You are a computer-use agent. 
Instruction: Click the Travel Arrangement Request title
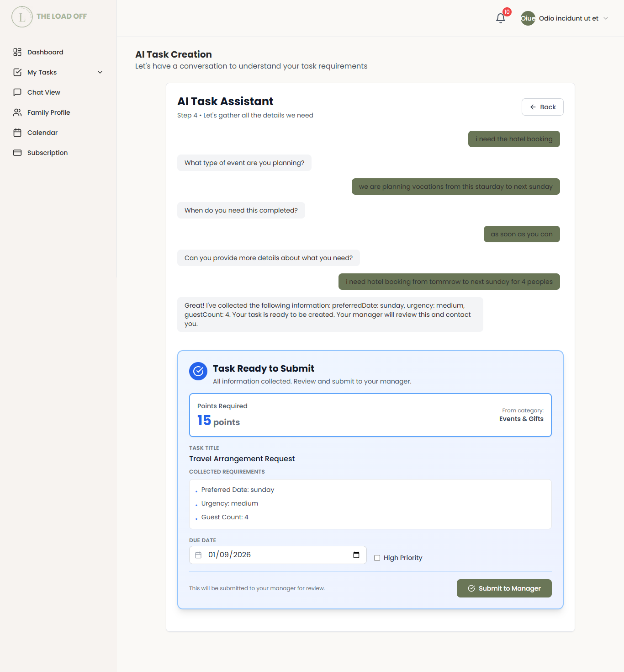click(242, 459)
